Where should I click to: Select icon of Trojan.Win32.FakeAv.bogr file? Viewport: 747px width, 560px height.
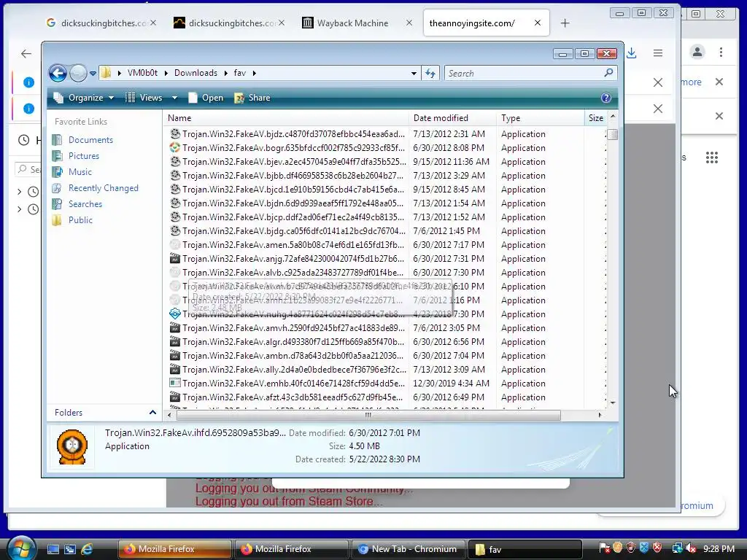[175, 147]
